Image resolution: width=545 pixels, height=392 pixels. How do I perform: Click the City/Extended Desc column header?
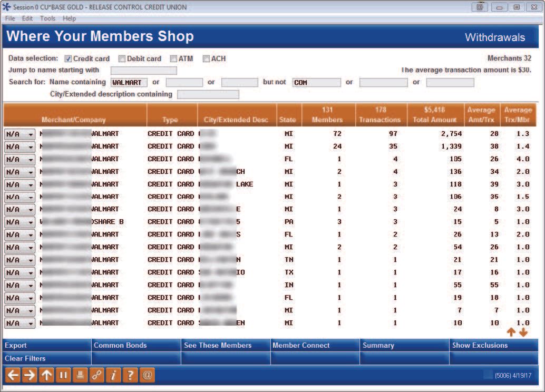click(237, 115)
